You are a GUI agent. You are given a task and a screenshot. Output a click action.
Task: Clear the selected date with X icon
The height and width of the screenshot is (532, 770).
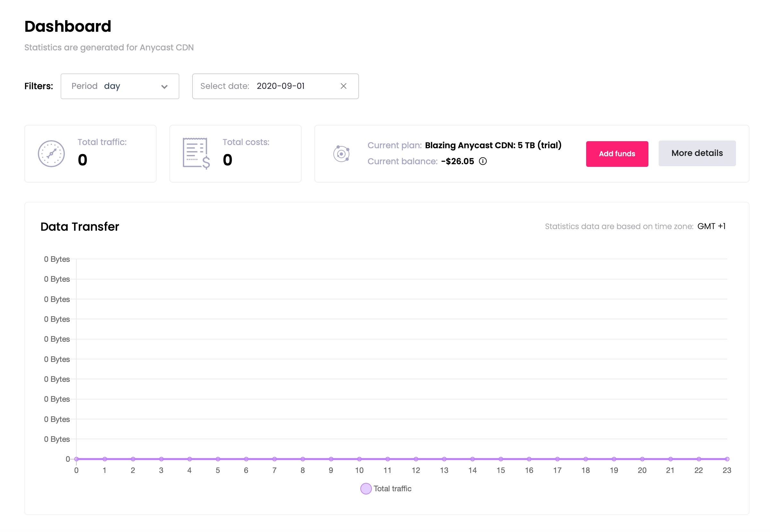343,86
